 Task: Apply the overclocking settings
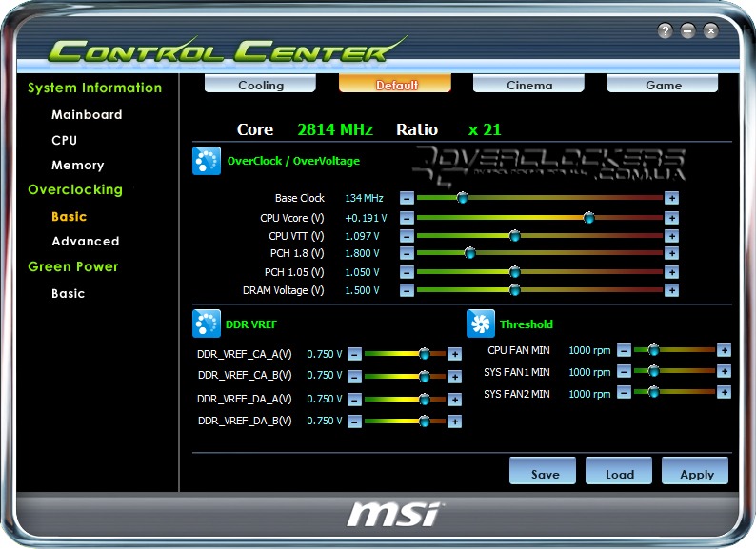tap(695, 471)
